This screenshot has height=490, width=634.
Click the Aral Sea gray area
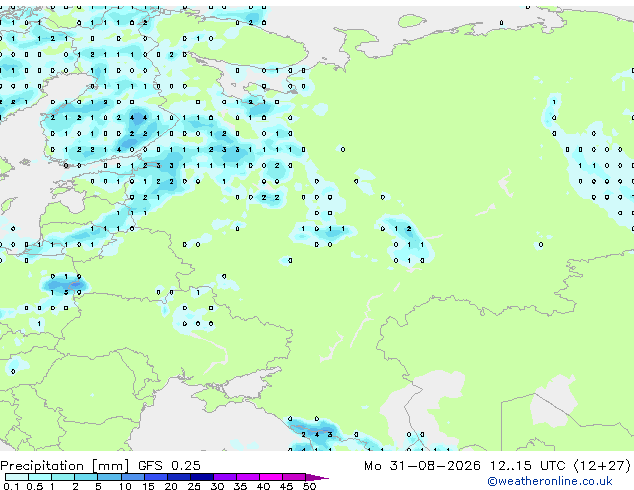click(x=554, y=400)
